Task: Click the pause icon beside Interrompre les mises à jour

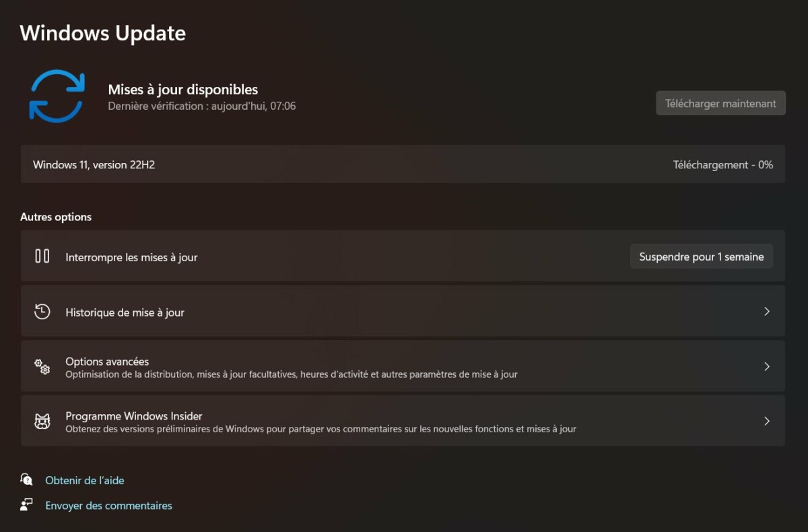Action: click(x=42, y=256)
